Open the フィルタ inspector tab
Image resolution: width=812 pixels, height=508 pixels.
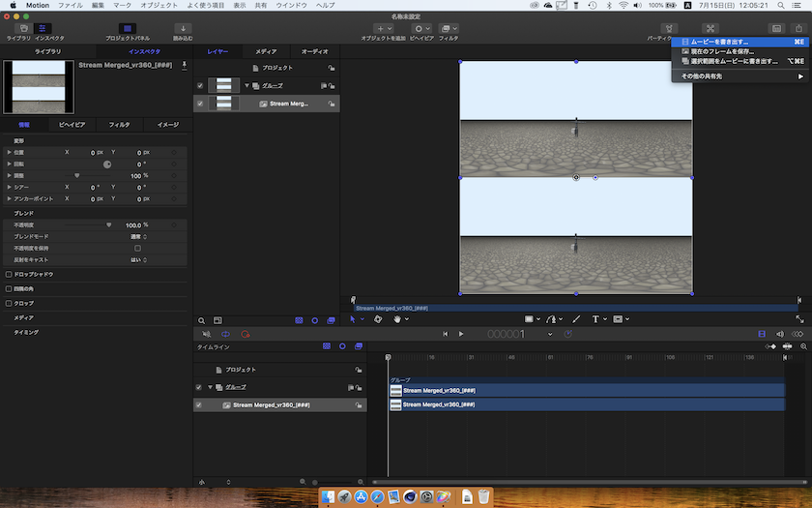click(119, 125)
